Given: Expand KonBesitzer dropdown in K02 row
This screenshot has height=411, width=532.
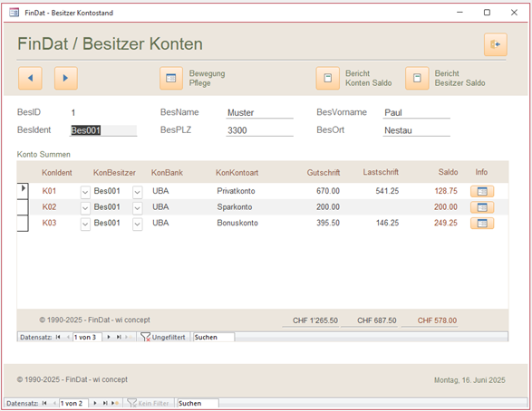Looking at the screenshot, I should pyautogui.click(x=137, y=208).
